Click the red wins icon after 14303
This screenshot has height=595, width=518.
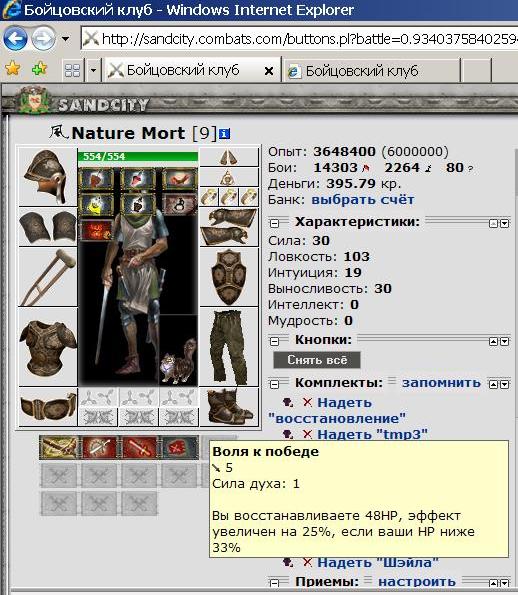pyautogui.click(x=366, y=168)
